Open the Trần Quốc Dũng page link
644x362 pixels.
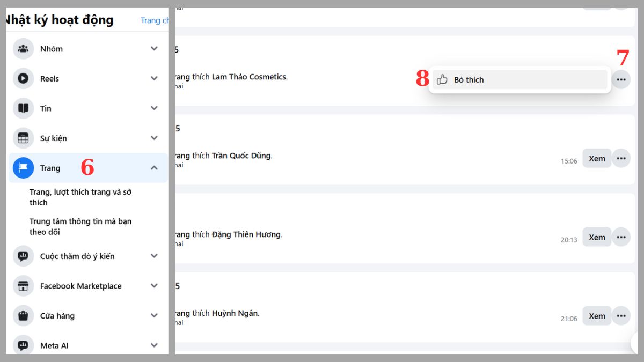(241, 156)
